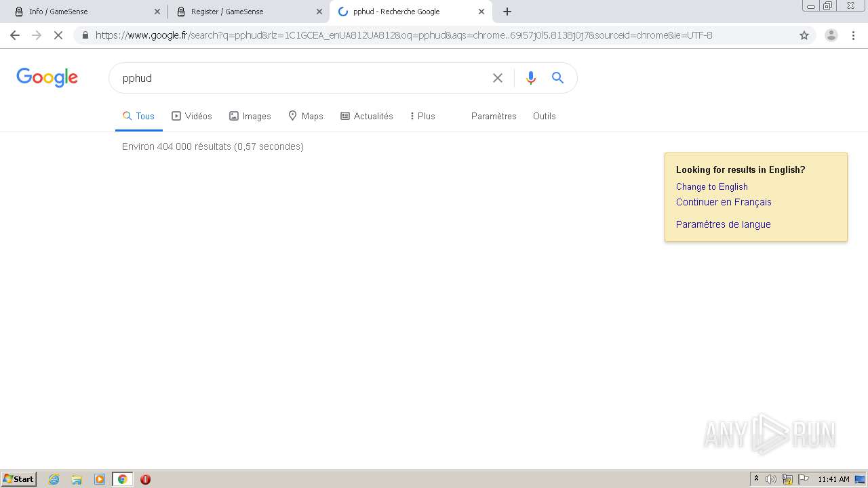Close the pphud Google tab
The height and width of the screenshot is (488, 868).
tap(481, 12)
